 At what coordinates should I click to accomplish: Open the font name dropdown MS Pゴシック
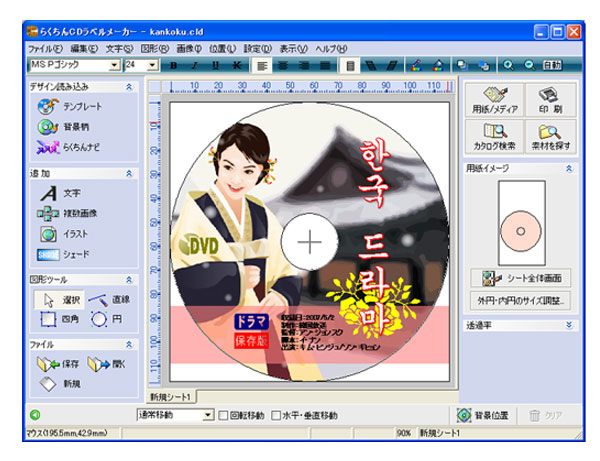(x=114, y=65)
